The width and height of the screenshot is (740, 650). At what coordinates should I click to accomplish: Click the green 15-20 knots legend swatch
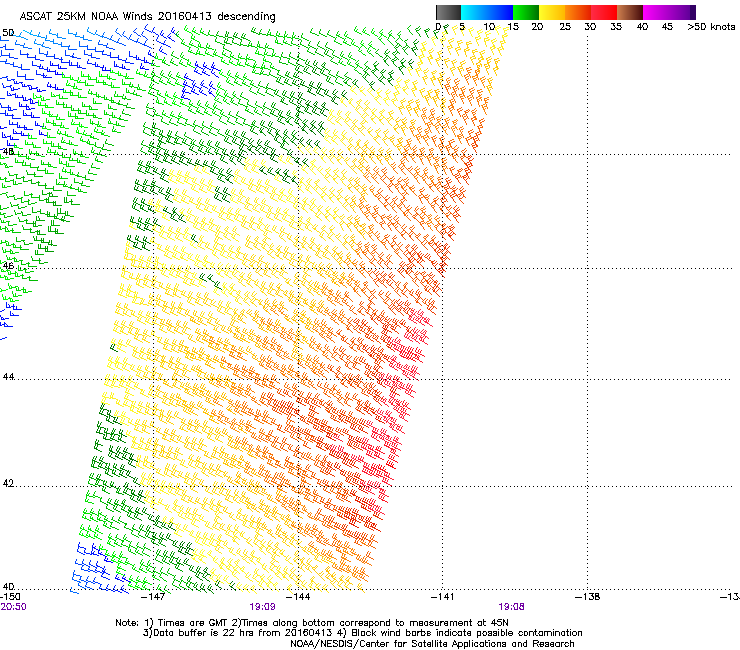[526, 12]
